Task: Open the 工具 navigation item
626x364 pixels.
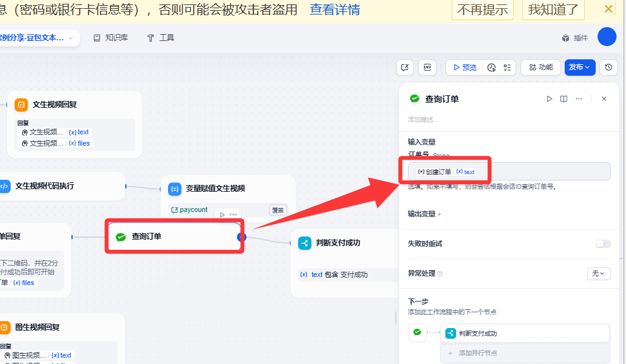Action: [160, 38]
